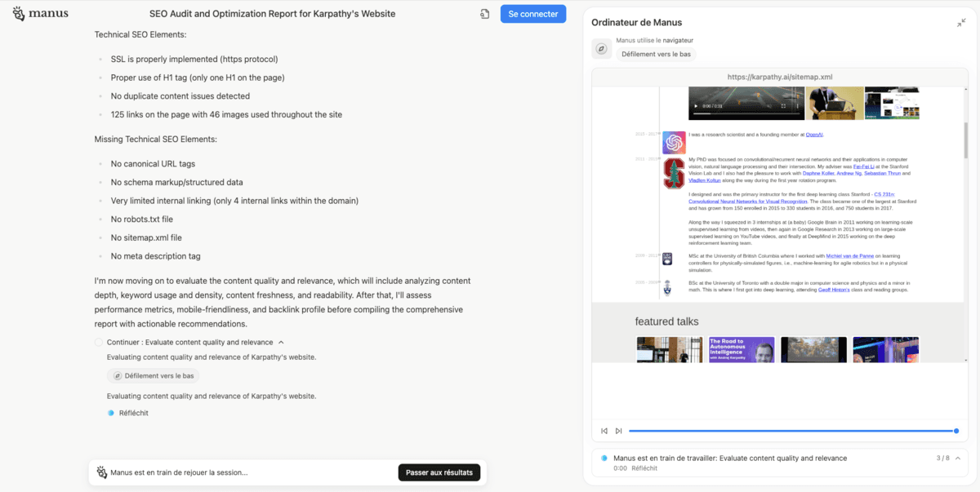Screen dimensions: 980x492
Task: Click the OpenAI logo in the timeline
Action: coord(674,142)
